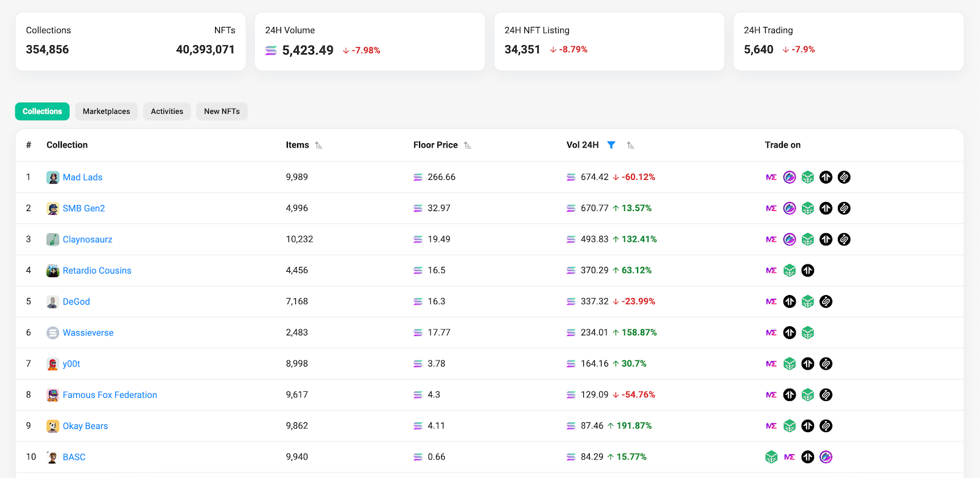Click the 24H NFT Listing value 34,351

pyautogui.click(x=522, y=50)
